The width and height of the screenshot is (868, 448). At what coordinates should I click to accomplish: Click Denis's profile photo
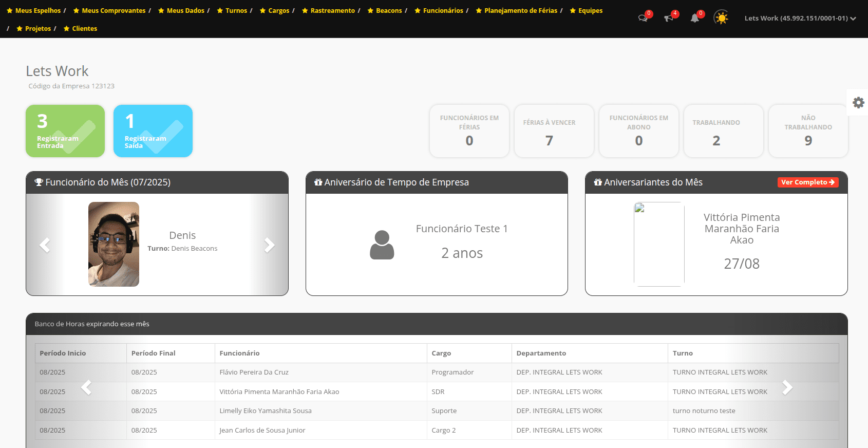pos(114,244)
